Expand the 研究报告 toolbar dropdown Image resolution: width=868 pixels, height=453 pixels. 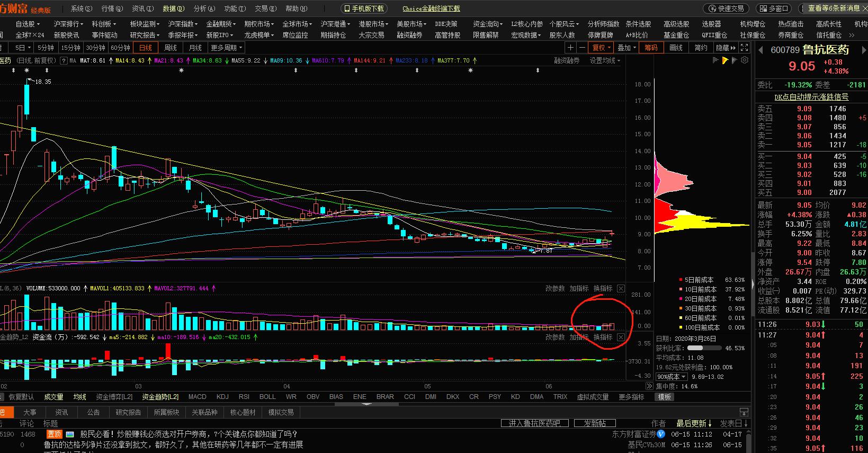point(145,35)
